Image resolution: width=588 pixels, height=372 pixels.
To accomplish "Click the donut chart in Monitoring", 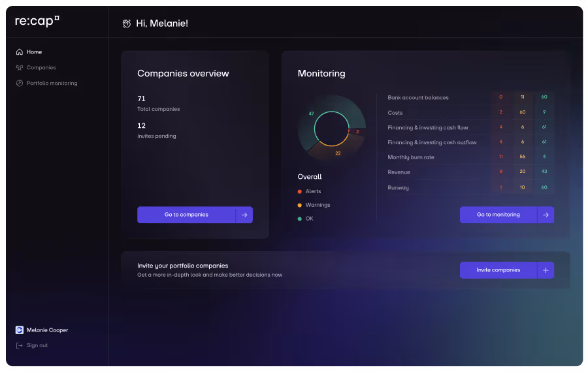I will 331,129.
